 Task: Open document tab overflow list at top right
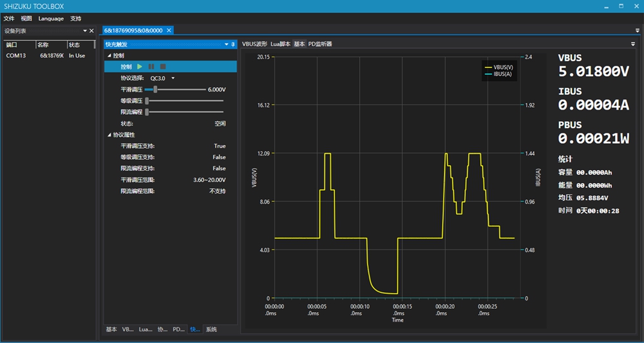637,30
